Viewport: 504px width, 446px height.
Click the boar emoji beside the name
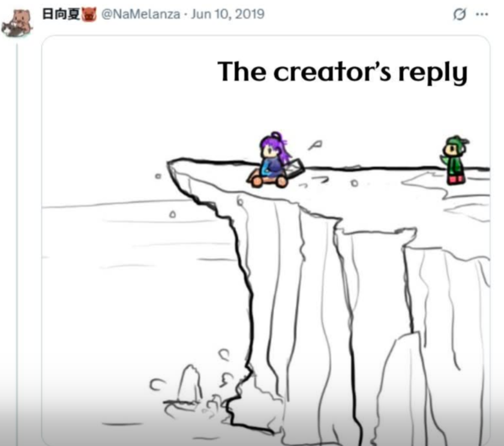[89, 15]
